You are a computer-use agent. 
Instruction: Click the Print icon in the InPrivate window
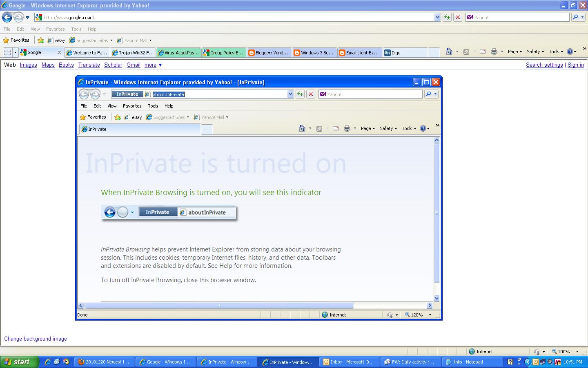tap(347, 128)
